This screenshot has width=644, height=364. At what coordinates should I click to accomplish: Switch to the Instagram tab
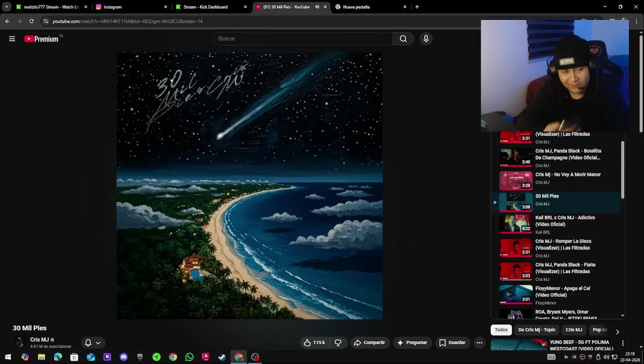[x=131, y=7]
